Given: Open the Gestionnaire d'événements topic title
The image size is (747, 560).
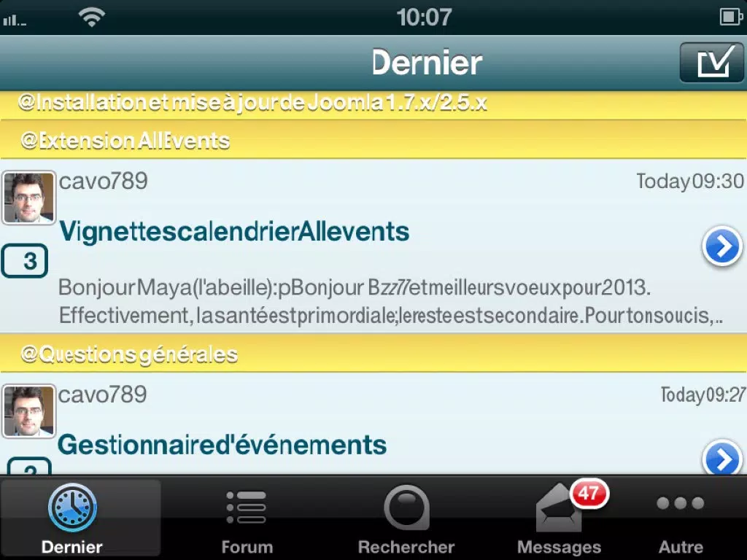Looking at the screenshot, I should pyautogui.click(x=222, y=445).
